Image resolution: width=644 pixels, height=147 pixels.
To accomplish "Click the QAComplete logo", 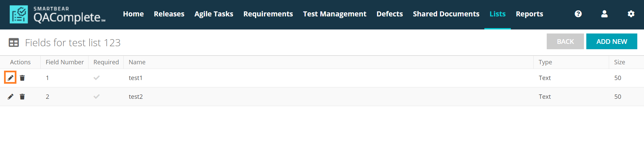I will 57,15.
